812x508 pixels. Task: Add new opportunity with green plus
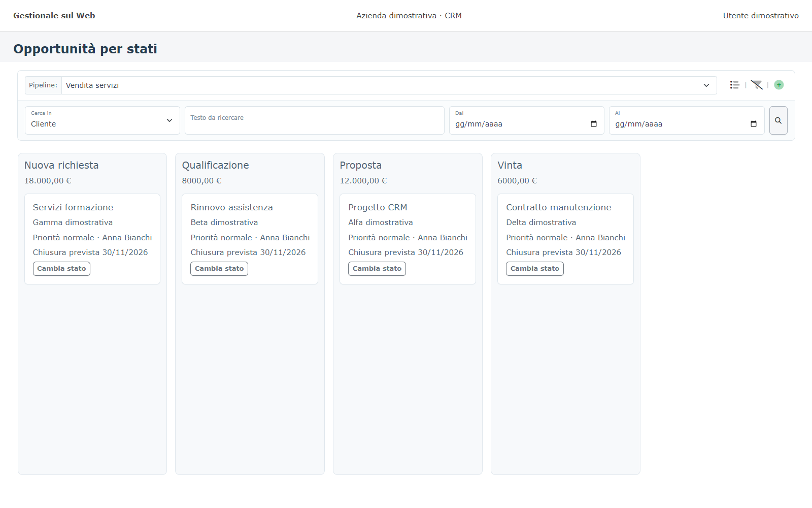point(779,85)
